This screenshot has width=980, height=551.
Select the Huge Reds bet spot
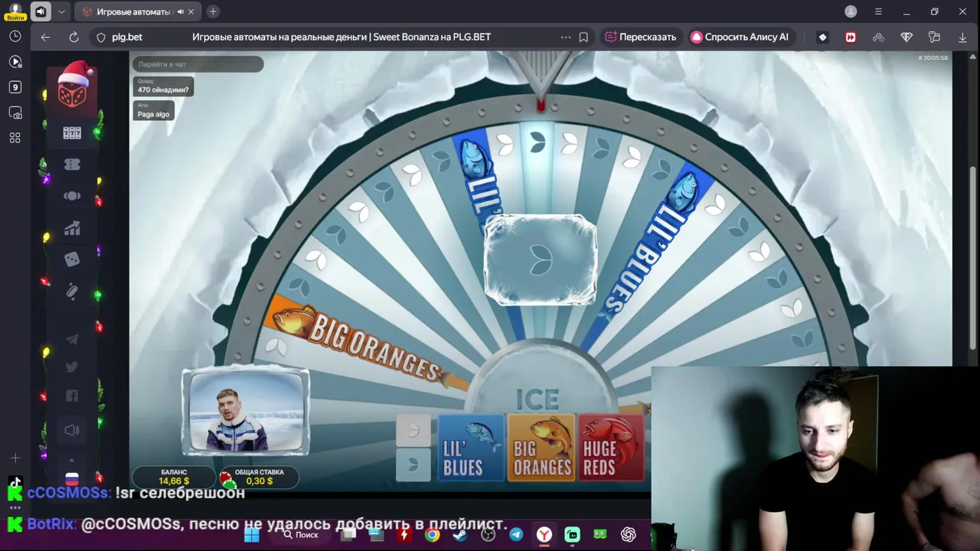click(610, 448)
